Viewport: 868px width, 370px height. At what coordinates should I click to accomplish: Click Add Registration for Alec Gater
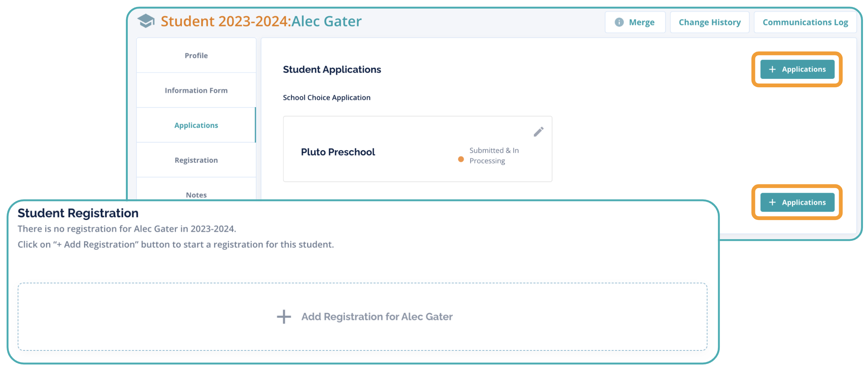pyautogui.click(x=376, y=317)
